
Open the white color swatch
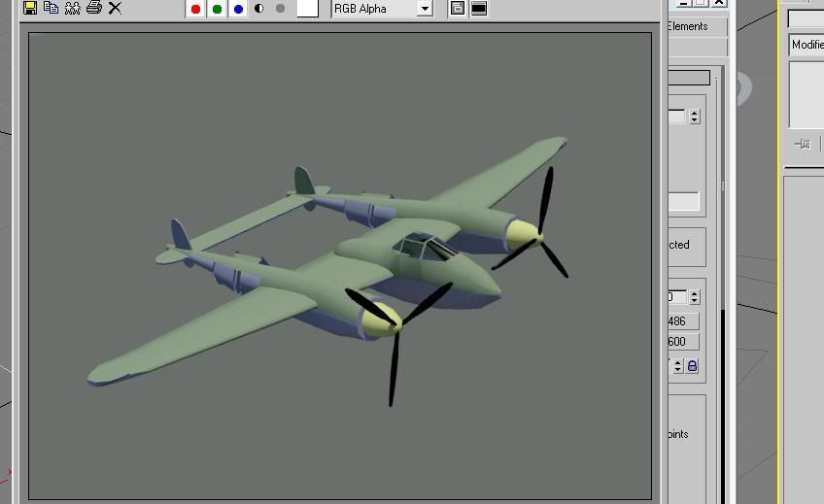coord(307,9)
